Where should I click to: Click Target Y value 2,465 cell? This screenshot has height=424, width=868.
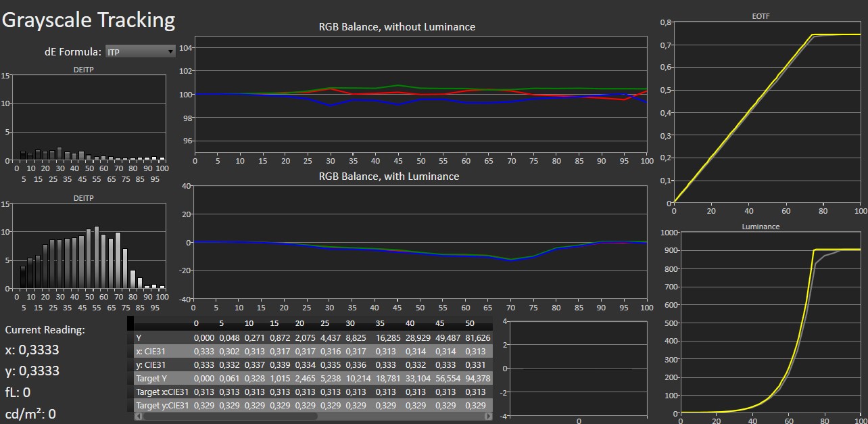(305, 378)
